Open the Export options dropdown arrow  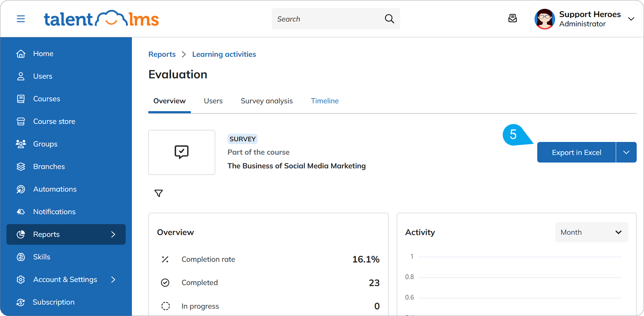[626, 152]
